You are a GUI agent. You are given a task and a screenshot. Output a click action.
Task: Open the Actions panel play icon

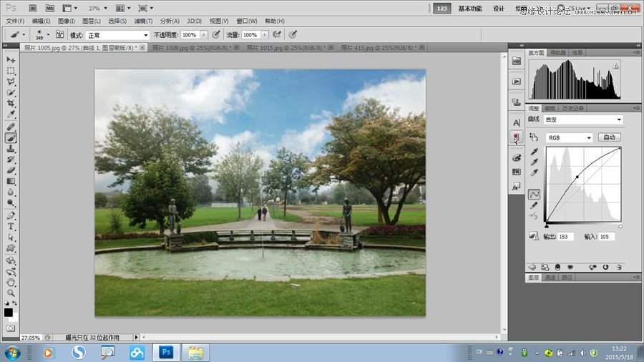tap(517, 82)
